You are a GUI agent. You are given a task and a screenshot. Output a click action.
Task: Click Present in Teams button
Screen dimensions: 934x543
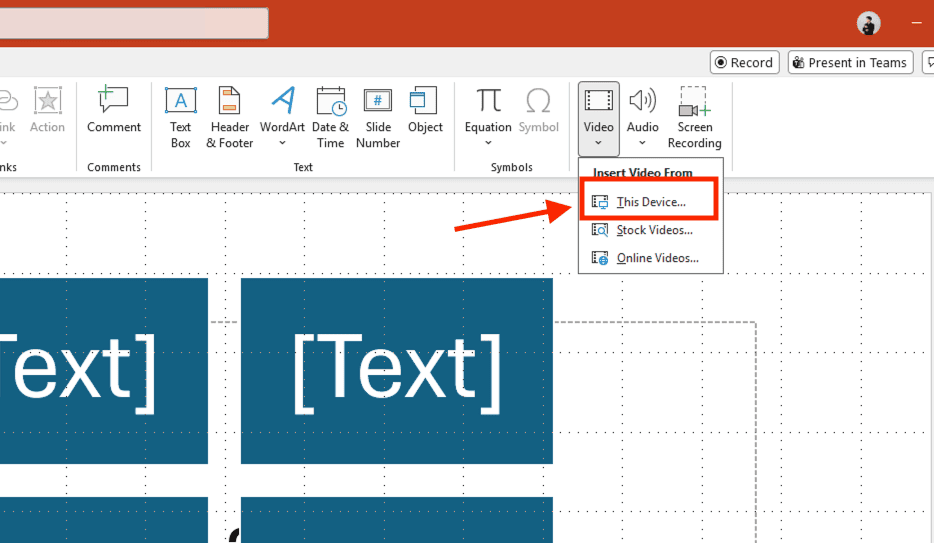click(x=851, y=63)
